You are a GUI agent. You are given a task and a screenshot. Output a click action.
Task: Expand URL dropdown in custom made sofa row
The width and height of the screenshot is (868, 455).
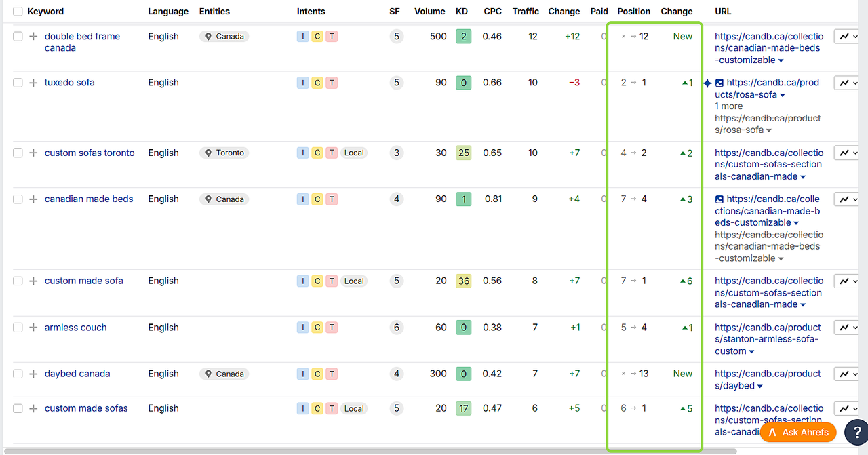[x=803, y=305]
